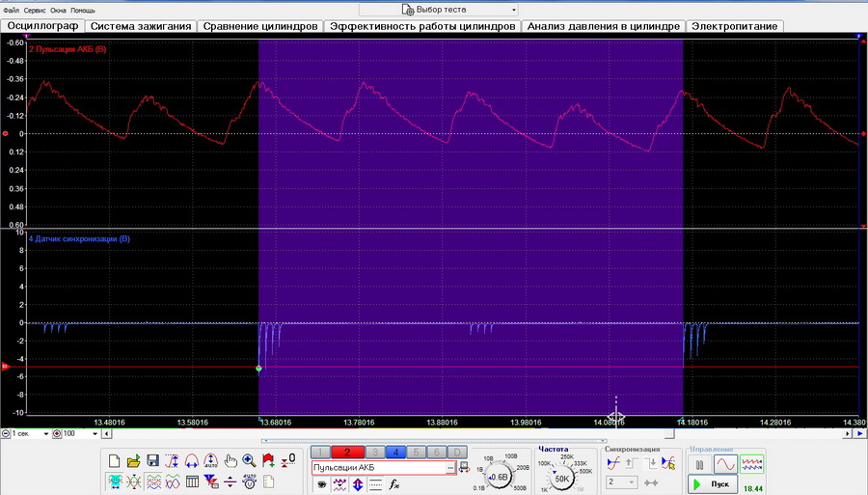Select sync by level crossing icon
This screenshot has height=495, width=868.
click(613, 463)
